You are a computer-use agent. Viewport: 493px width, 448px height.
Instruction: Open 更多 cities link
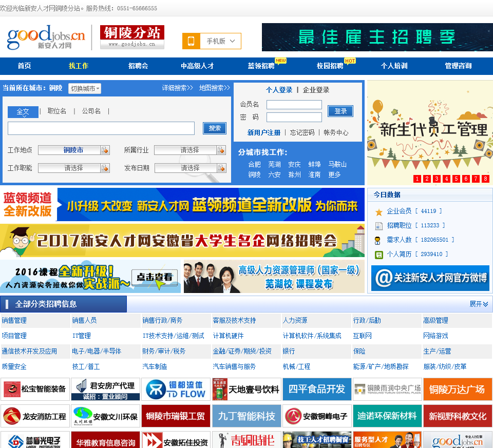(334, 174)
